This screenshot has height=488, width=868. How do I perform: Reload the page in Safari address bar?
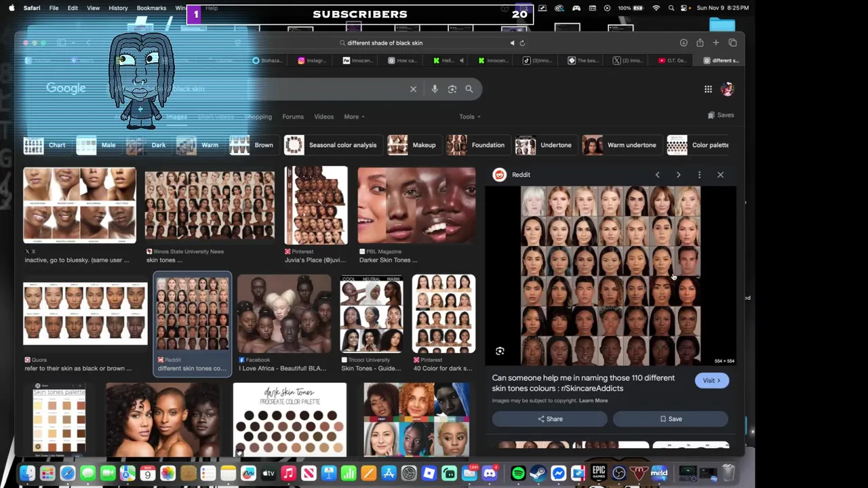pyautogui.click(x=522, y=43)
